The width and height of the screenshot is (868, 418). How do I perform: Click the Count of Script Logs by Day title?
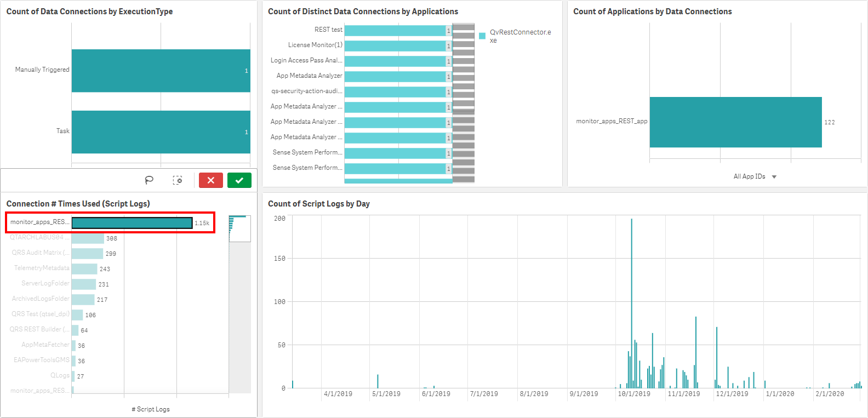click(x=318, y=204)
